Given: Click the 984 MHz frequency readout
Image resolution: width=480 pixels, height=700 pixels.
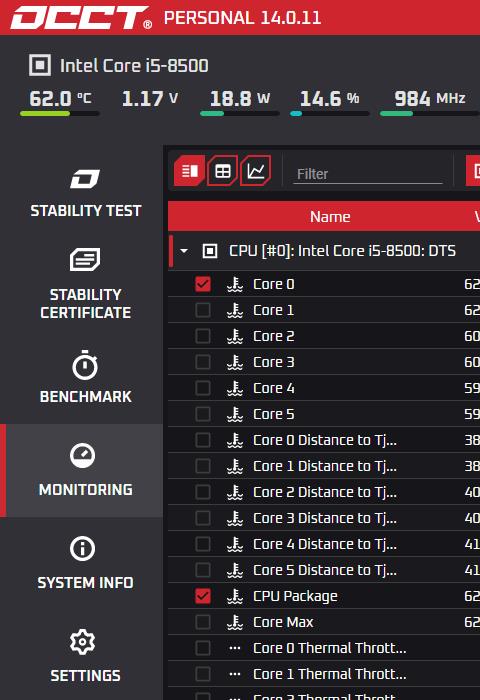Looking at the screenshot, I should click(x=430, y=98).
